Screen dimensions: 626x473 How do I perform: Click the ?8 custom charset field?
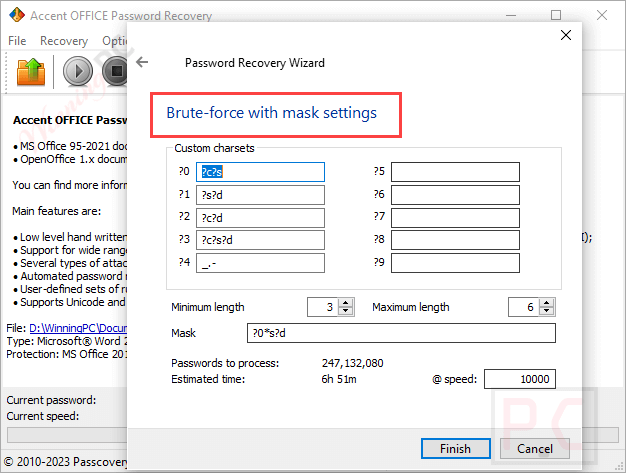(455, 240)
